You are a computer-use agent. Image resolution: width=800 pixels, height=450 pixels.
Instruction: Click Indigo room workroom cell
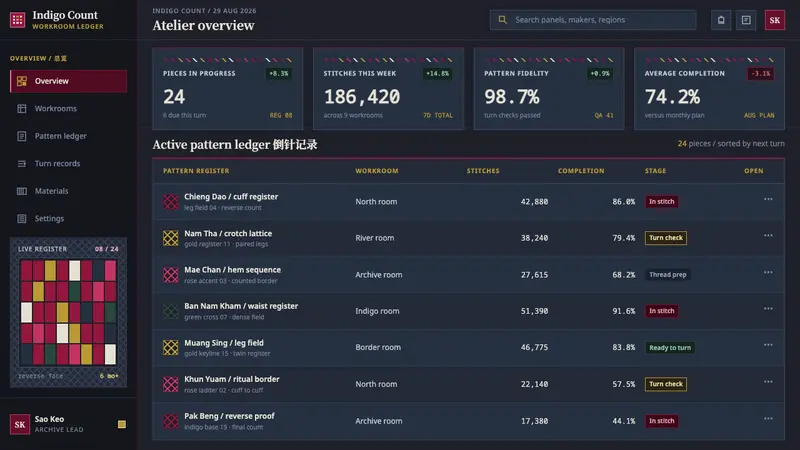pyautogui.click(x=377, y=311)
